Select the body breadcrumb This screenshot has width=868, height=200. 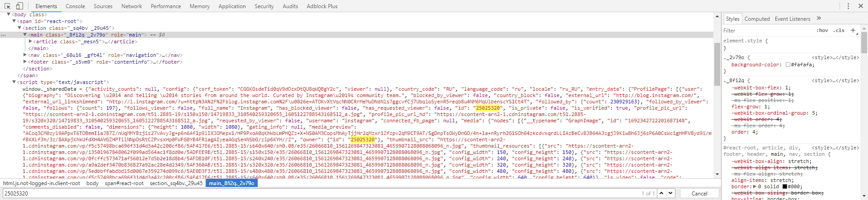pyautogui.click(x=93, y=183)
